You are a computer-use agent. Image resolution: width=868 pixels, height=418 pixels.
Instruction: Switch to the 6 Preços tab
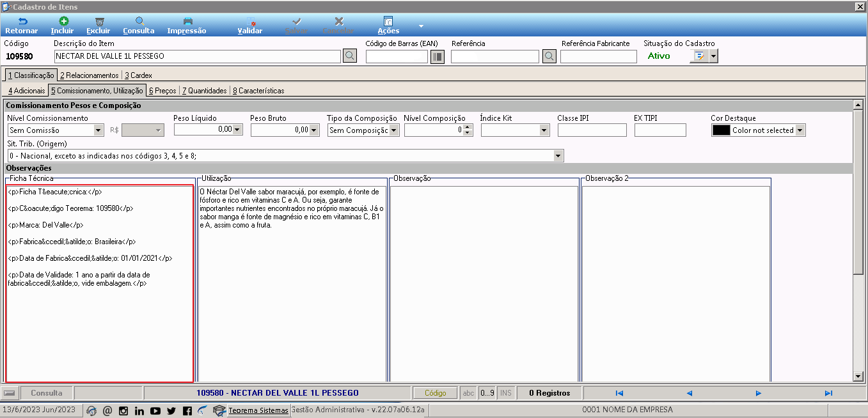[162, 91]
